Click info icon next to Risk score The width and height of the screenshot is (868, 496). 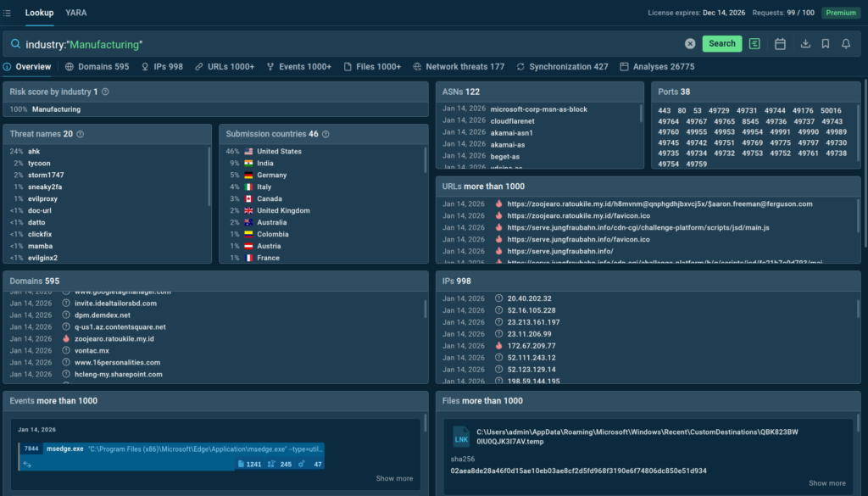[x=105, y=92]
